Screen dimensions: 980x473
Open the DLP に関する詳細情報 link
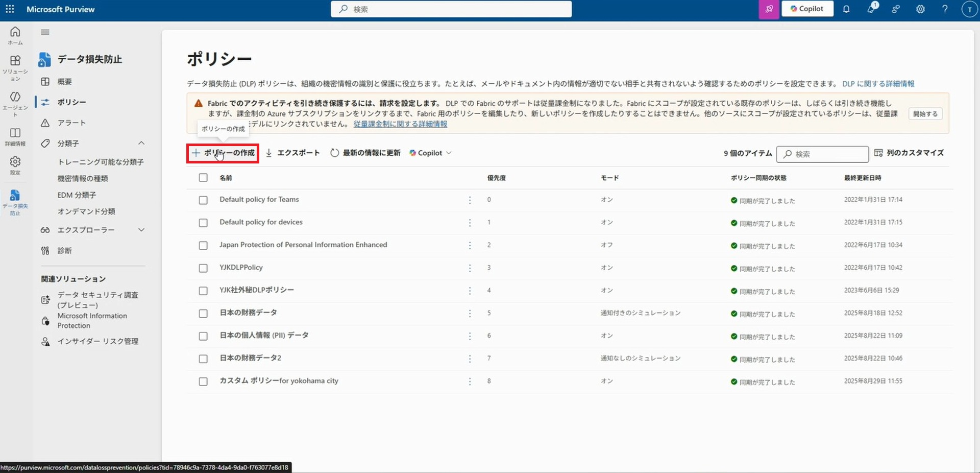click(878, 84)
